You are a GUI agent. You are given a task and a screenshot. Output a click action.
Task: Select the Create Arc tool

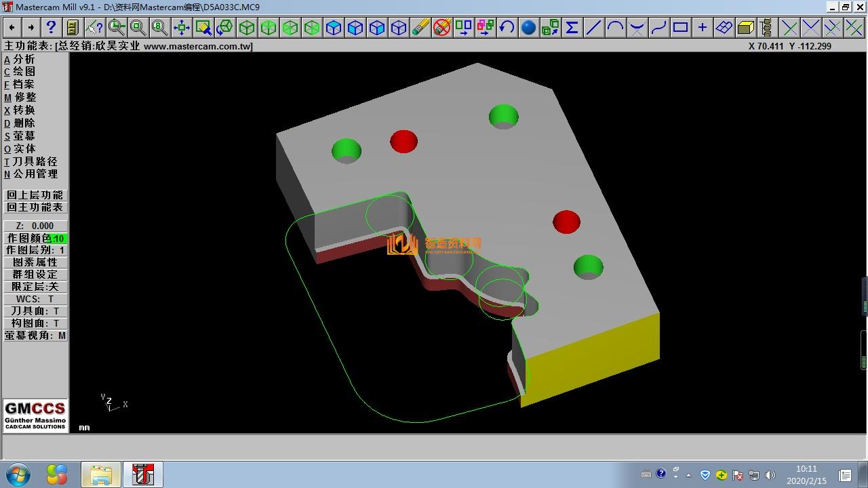tap(615, 27)
